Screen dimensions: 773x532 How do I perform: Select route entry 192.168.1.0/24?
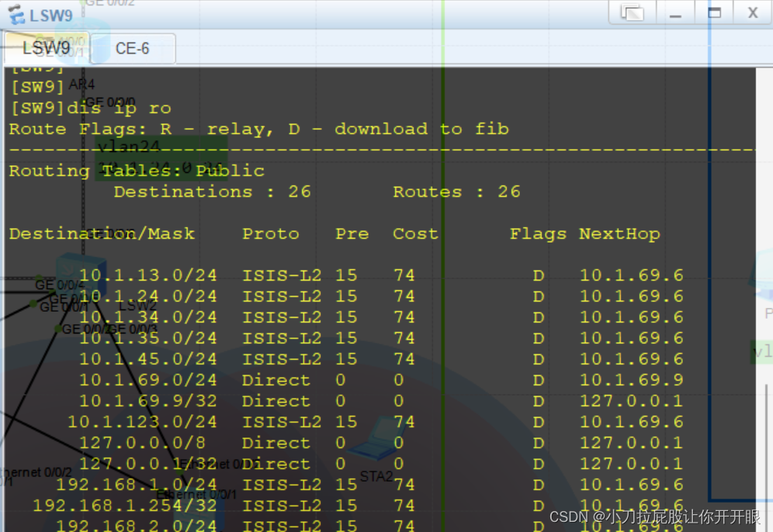tap(369, 484)
